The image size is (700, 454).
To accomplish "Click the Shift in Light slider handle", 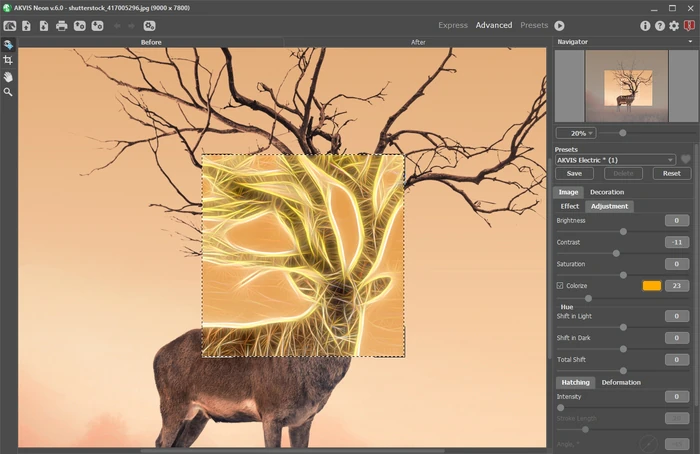I will (x=623, y=327).
